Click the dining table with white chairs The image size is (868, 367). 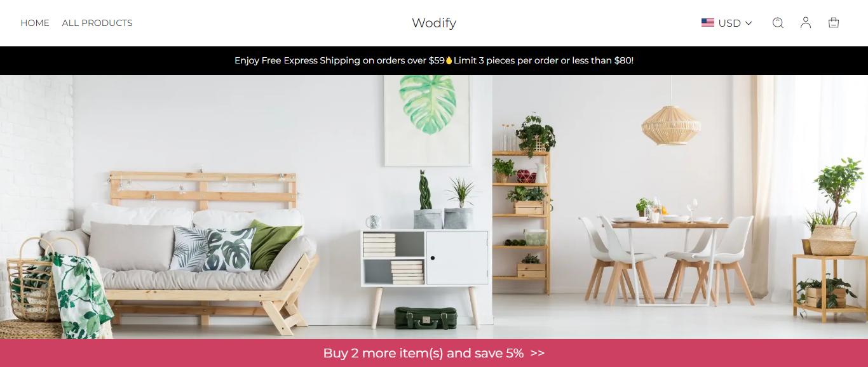(x=667, y=257)
